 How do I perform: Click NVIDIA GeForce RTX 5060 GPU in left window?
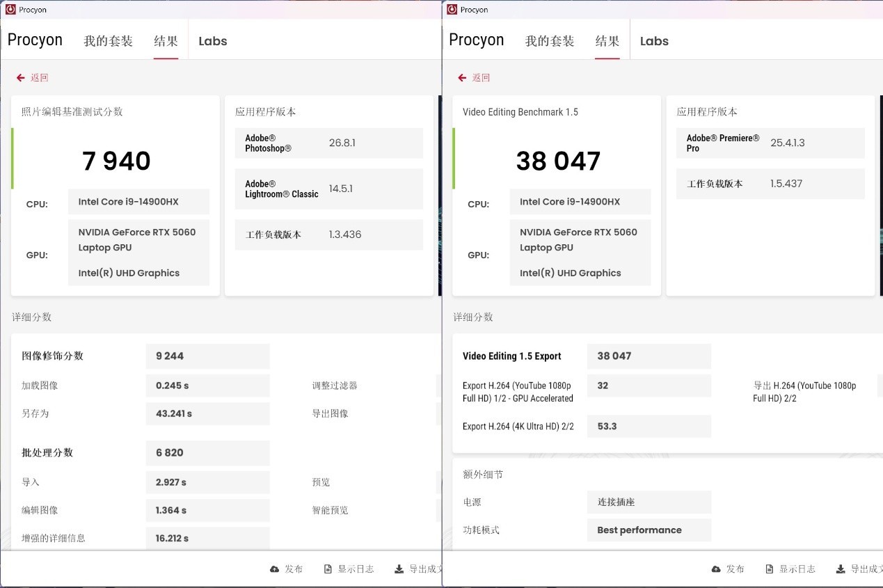[x=137, y=240]
